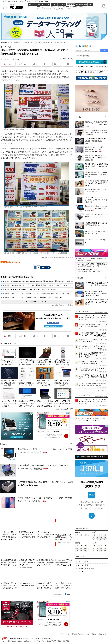Open the Mac・iPhone・iPad nav tab
The height and width of the screenshot is (644, 108).
(81, 4)
